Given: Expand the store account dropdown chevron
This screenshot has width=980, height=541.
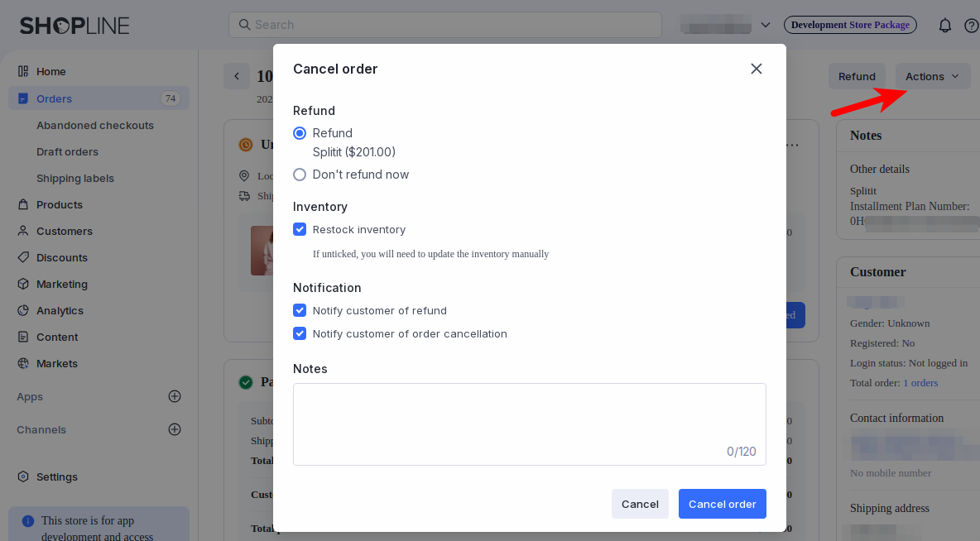Looking at the screenshot, I should point(766,25).
